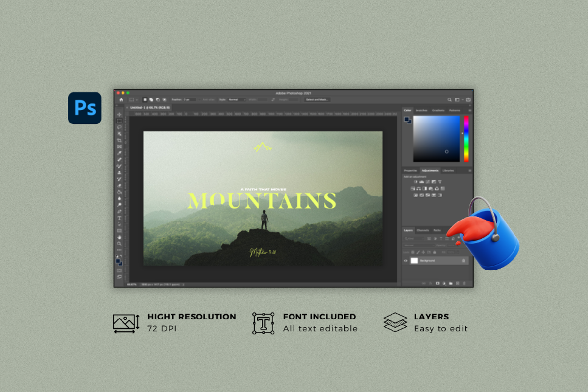Choose the Add to selection mode
Viewport: 588px width, 392px height.
click(x=151, y=99)
